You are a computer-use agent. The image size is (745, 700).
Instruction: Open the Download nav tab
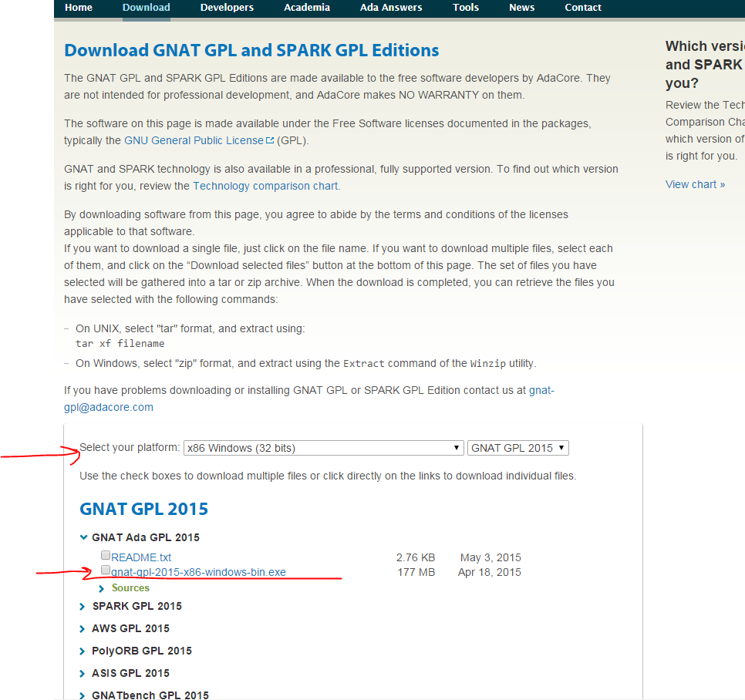(146, 8)
